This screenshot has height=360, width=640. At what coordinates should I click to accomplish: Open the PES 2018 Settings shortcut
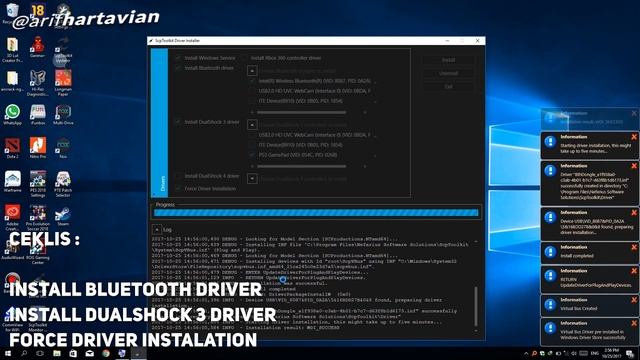click(x=38, y=184)
